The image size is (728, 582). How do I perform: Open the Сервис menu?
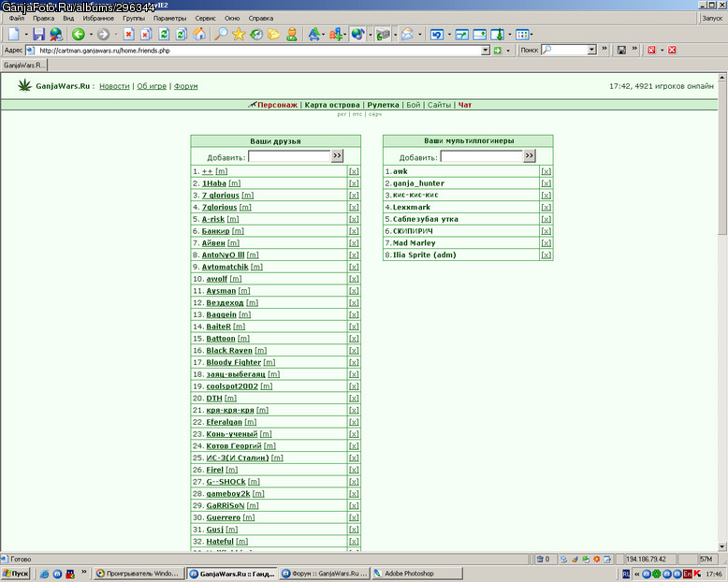205,19
